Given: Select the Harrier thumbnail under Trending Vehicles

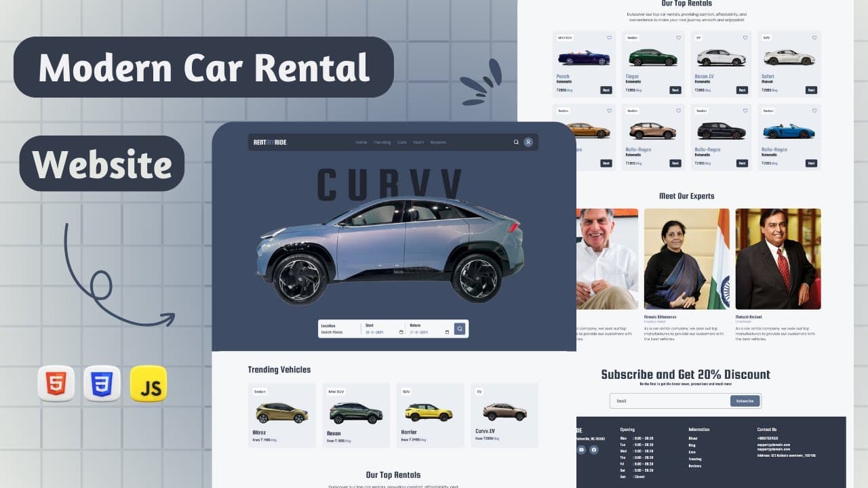Looking at the screenshot, I should (429, 411).
